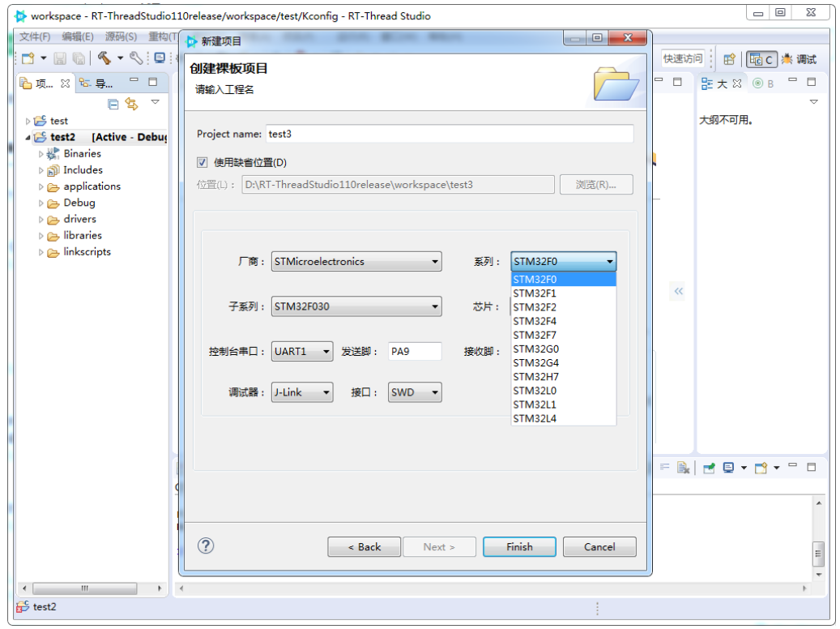The image size is (840, 629).
Task: Click the wrench settings toolbar icon
Action: 137,58
